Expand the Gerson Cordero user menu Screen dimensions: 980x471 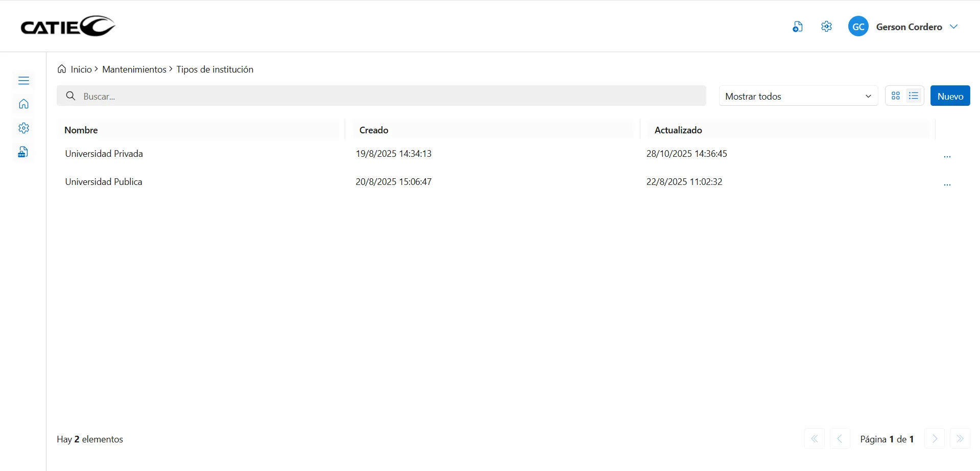tap(953, 27)
